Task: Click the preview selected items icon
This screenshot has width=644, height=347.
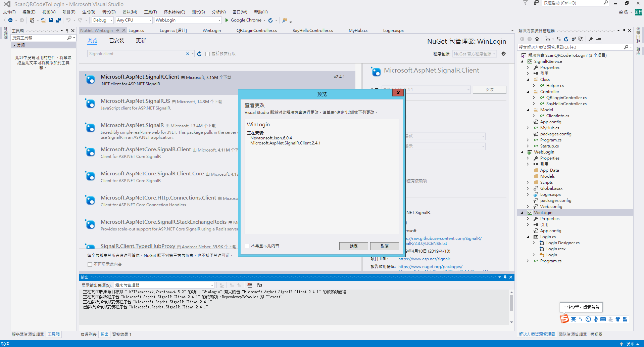Action: pyautogui.click(x=598, y=39)
